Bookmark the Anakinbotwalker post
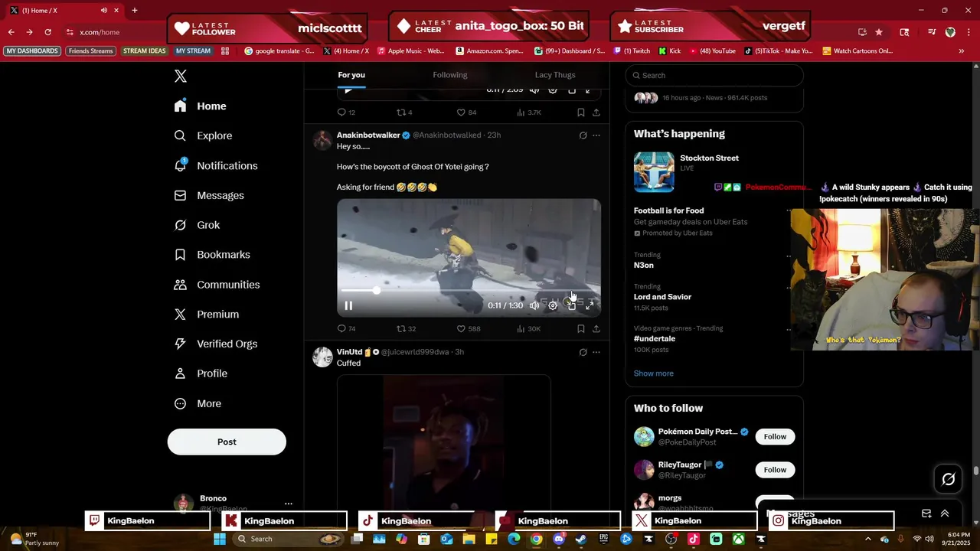Screen dimensions: 980x551 (581, 328)
